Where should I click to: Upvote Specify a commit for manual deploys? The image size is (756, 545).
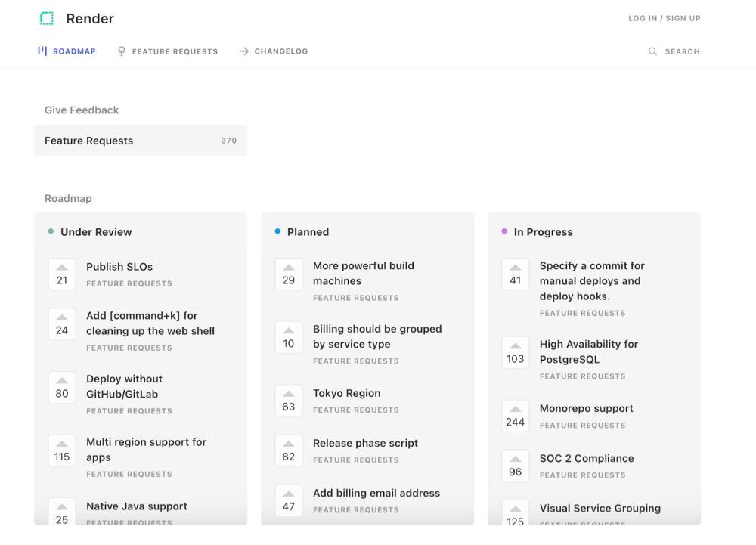click(516, 274)
